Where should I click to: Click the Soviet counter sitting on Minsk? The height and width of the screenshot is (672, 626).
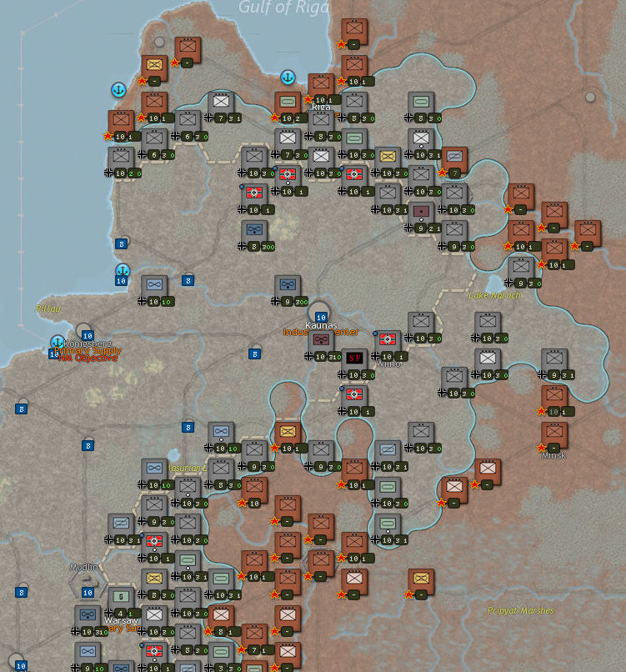pyautogui.click(x=554, y=431)
